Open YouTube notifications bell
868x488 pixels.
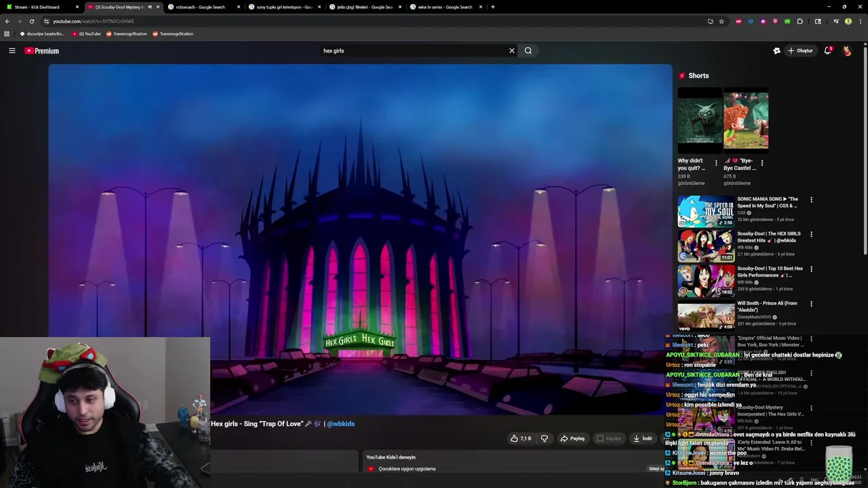click(x=828, y=51)
